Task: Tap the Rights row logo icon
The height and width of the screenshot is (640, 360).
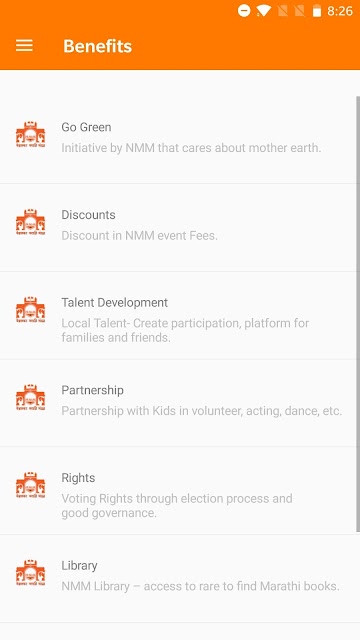Action: 31,485
